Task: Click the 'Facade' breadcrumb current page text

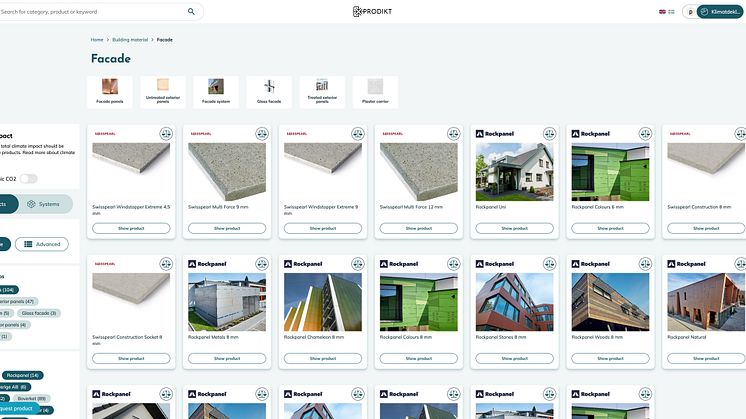Action: coord(165,39)
